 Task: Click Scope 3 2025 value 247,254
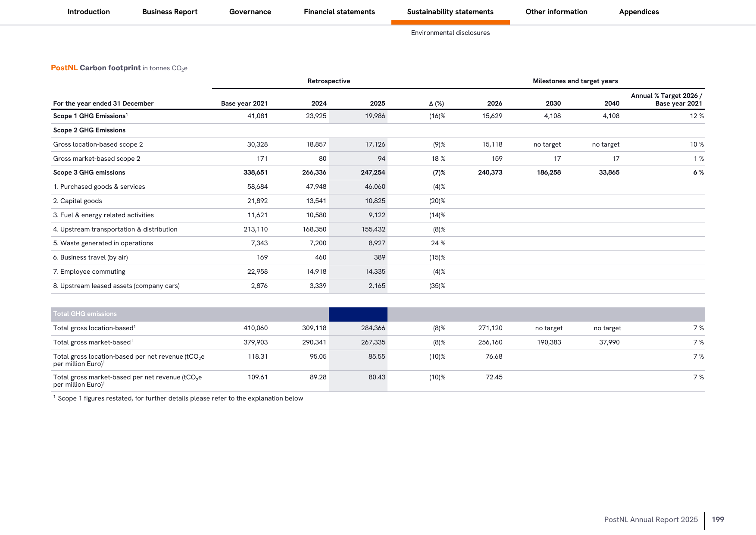point(373,172)
